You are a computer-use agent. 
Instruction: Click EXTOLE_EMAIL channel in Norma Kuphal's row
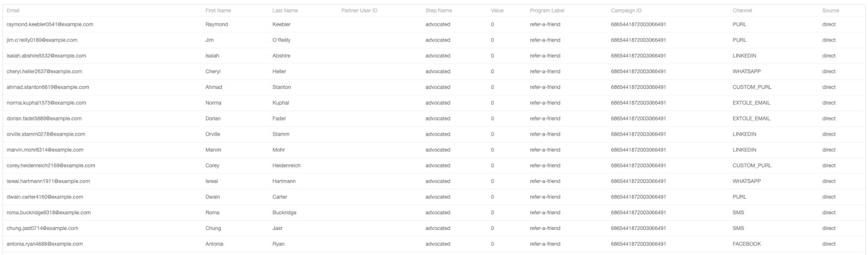[751, 103]
